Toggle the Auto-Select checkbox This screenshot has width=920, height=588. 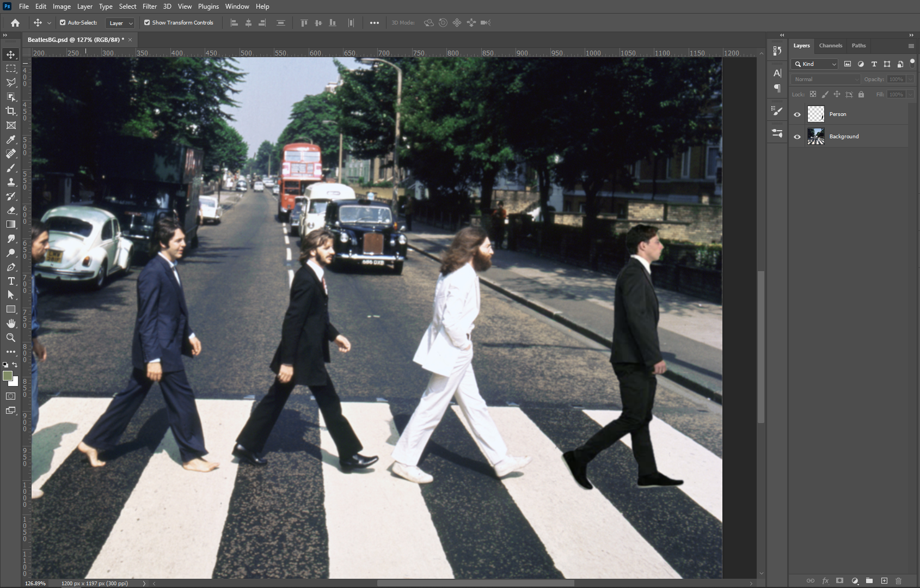(63, 23)
